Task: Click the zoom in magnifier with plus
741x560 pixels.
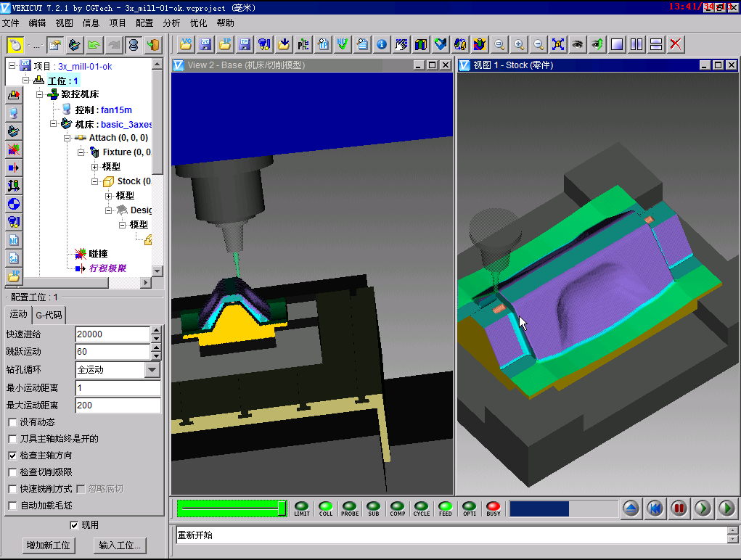Action: coord(519,44)
